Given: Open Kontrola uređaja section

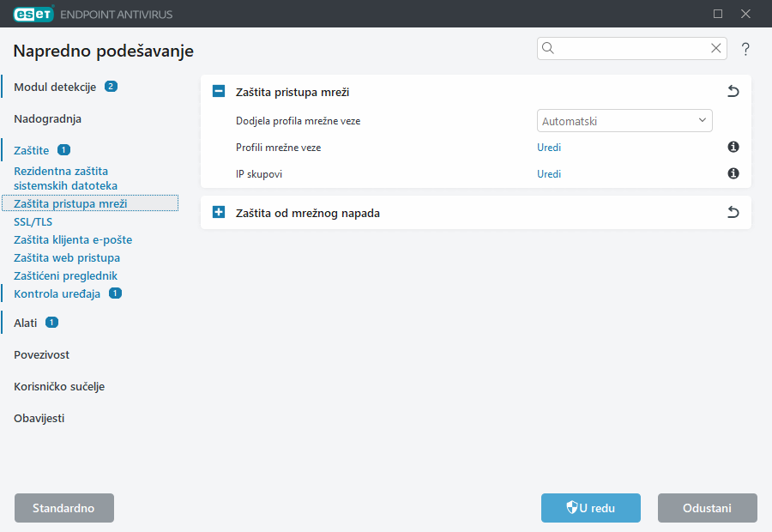Looking at the screenshot, I should coord(57,293).
